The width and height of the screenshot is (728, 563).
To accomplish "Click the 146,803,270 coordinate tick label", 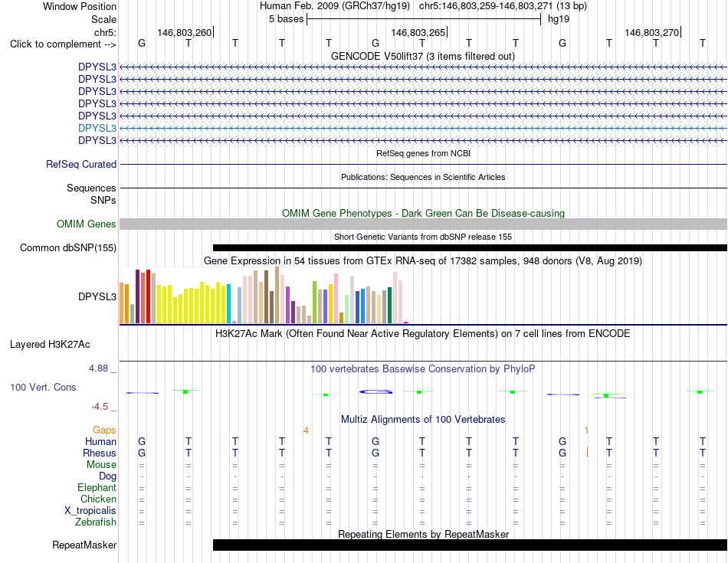I will (651, 32).
